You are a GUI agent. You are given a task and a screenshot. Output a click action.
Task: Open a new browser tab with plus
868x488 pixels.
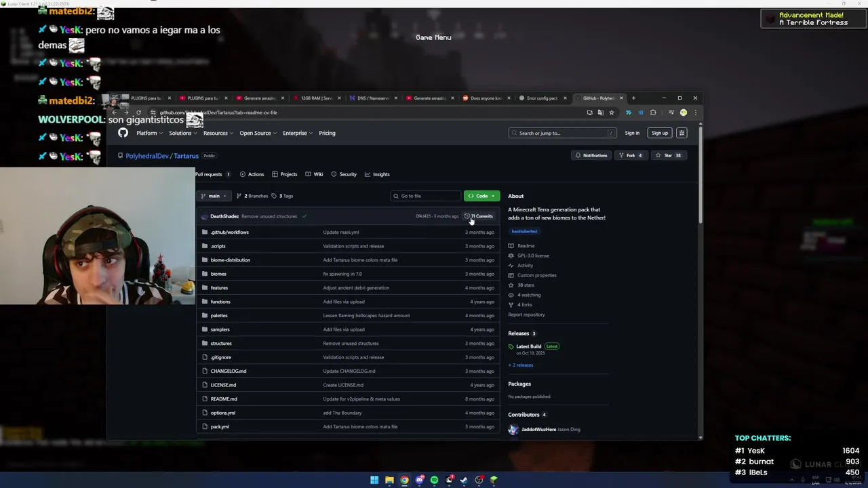pyautogui.click(x=633, y=98)
